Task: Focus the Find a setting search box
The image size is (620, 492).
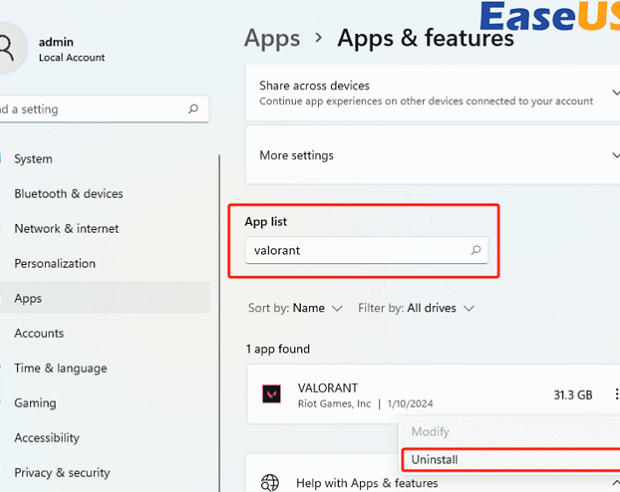Action: [104, 109]
